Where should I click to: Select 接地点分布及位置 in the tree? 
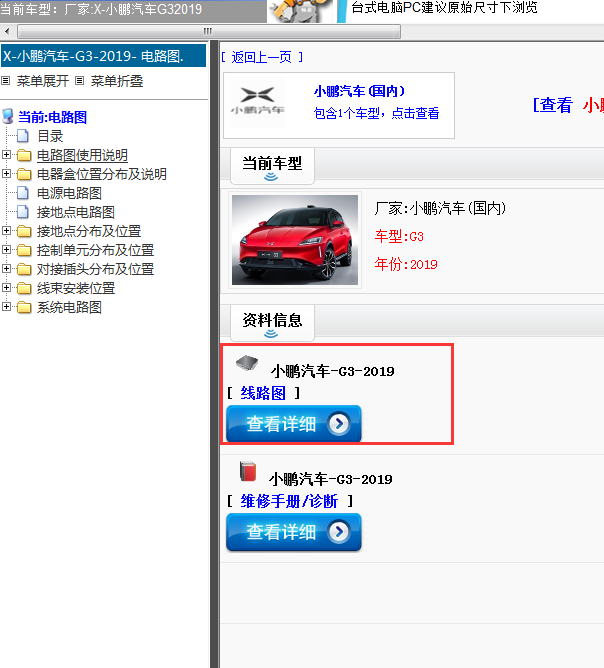click(89, 231)
